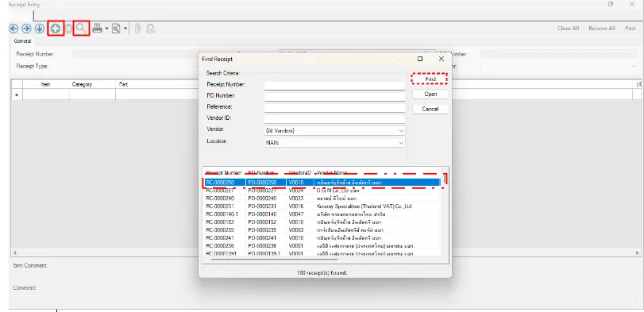Click the printer icon in the toolbar
This screenshot has height=312, width=644.
tap(98, 29)
